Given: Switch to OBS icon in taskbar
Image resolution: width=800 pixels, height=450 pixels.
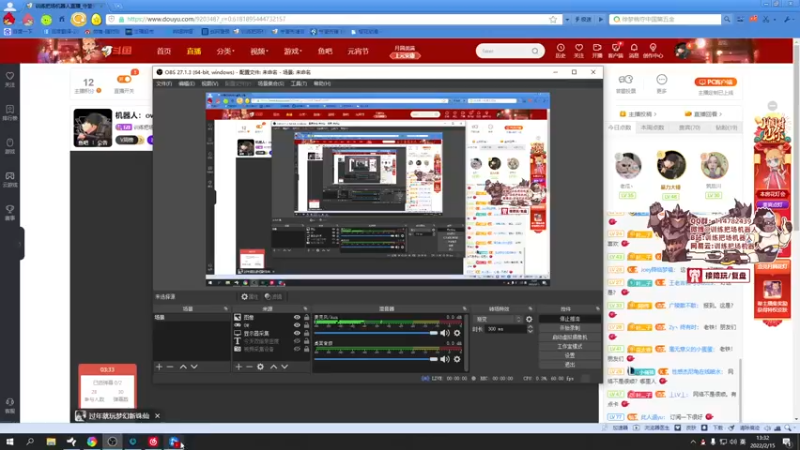Looking at the screenshot, I should [112, 442].
